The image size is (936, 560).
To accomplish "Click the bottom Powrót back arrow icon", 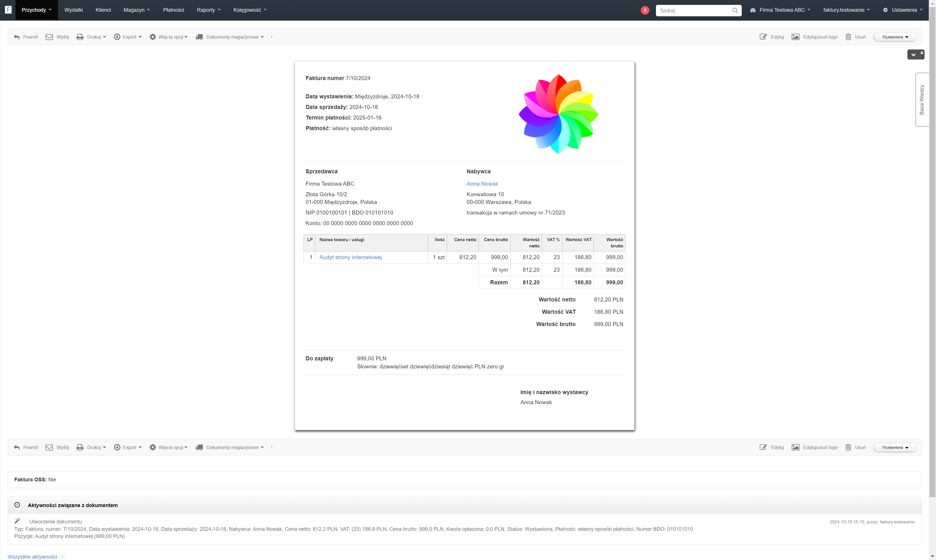I will click(17, 448).
